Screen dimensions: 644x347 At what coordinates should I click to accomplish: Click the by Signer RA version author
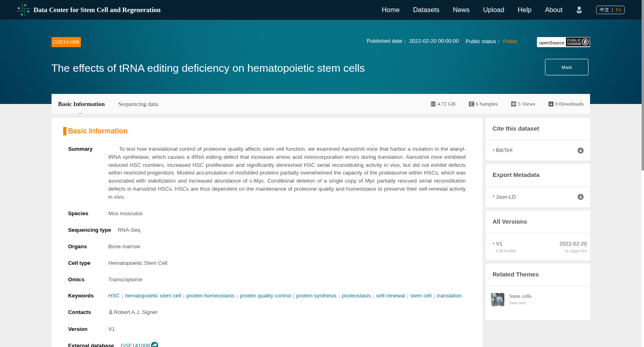tap(576, 251)
